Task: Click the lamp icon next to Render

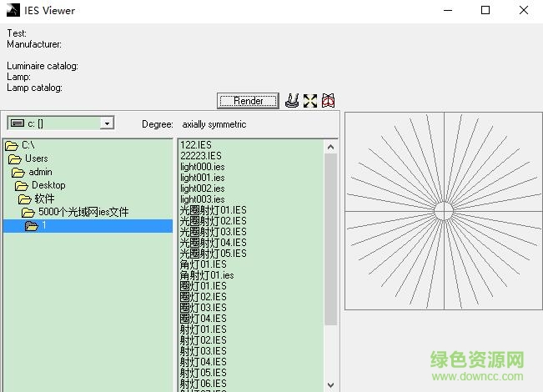Action: click(292, 100)
